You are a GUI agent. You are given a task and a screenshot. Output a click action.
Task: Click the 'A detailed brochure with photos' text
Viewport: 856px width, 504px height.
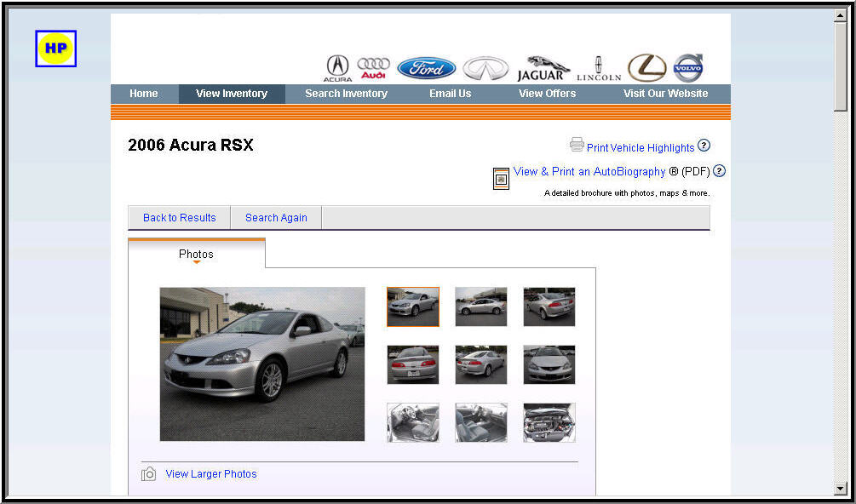click(x=627, y=193)
